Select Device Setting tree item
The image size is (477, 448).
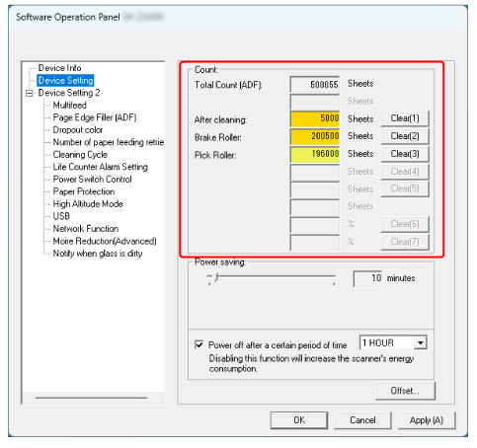click(x=65, y=81)
